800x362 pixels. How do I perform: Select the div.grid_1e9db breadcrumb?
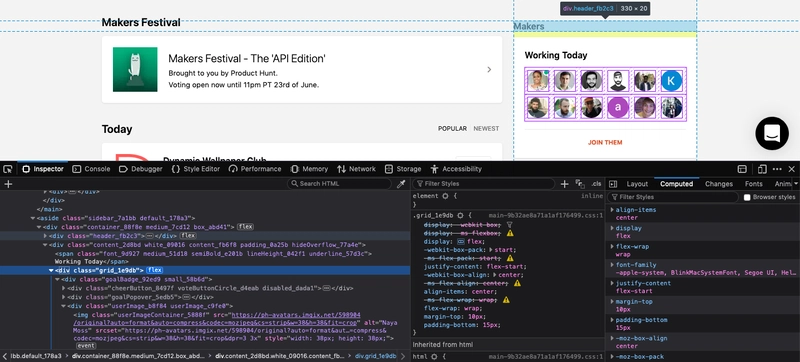(376, 356)
